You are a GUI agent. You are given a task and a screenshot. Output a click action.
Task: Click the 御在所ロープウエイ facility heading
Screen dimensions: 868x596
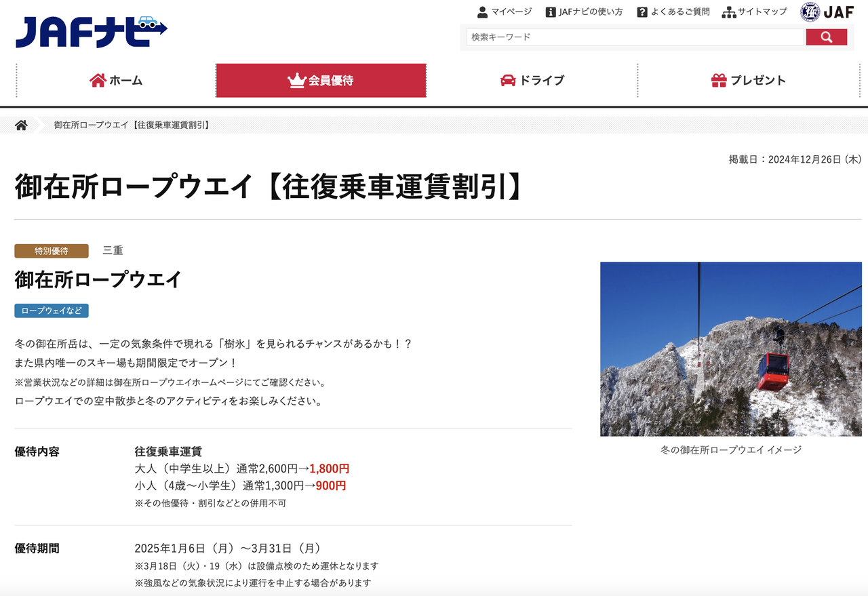pos(98,279)
